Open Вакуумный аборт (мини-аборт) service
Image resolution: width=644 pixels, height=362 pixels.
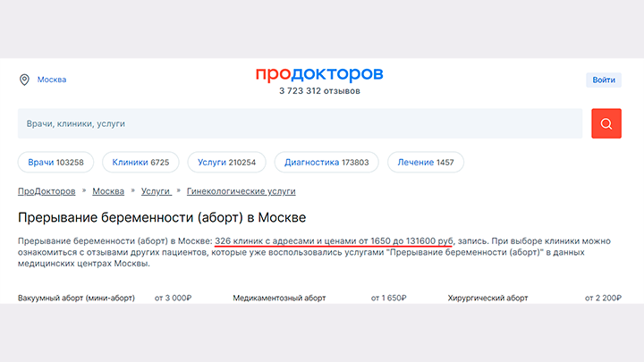pyautogui.click(x=76, y=297)
